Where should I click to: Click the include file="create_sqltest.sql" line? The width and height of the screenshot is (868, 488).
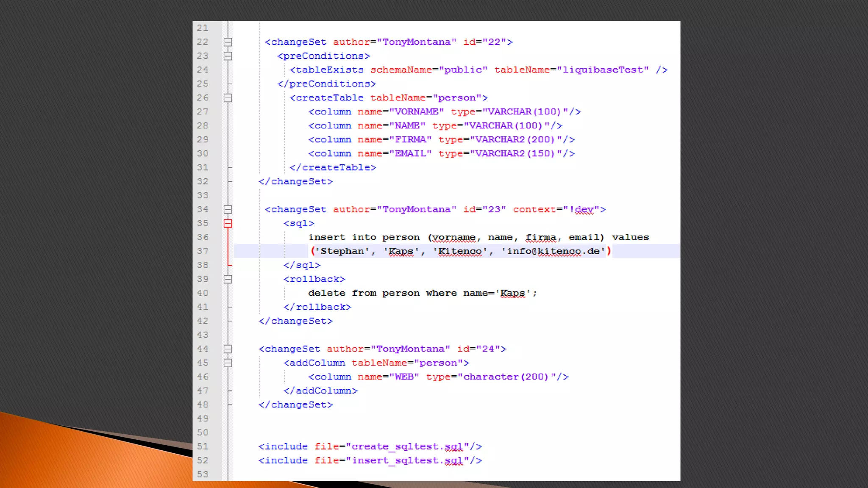pos(370,446)
